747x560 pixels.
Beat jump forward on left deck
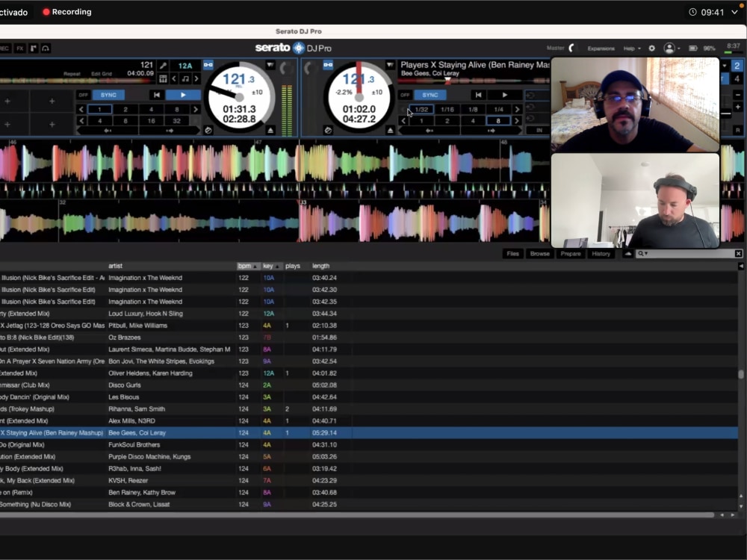point(170,131)
